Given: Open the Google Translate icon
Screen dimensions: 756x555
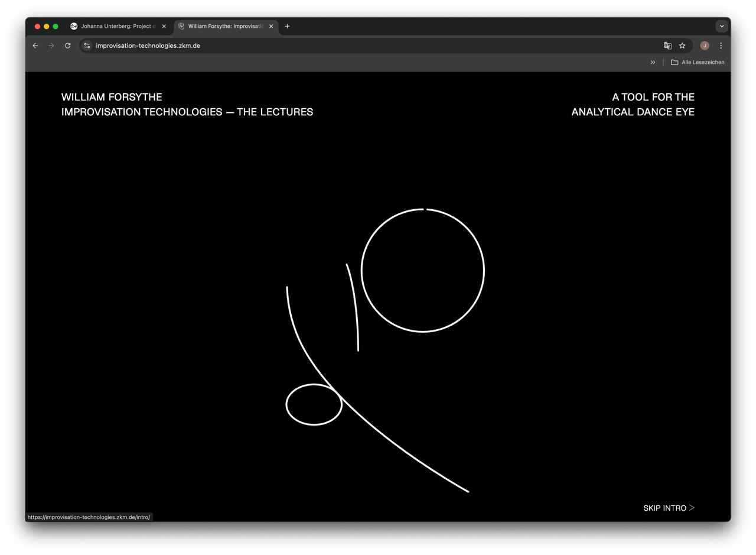Looking at the screenshot, I should pos(667,45).
